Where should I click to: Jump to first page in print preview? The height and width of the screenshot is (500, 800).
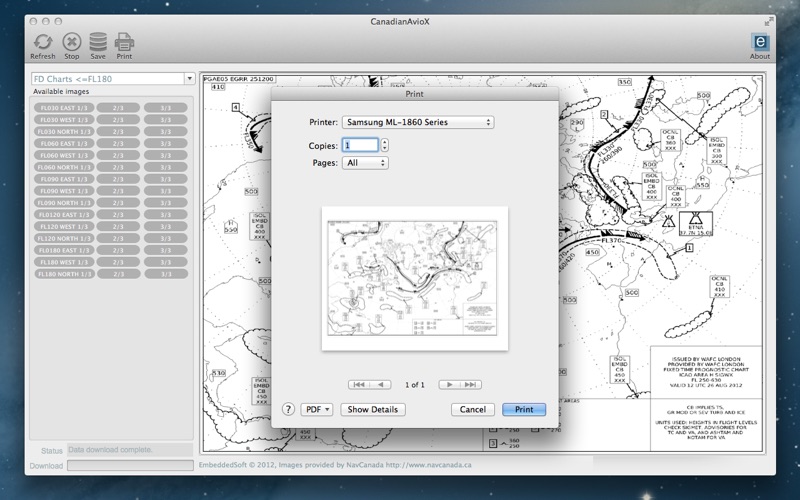point(359,385)
